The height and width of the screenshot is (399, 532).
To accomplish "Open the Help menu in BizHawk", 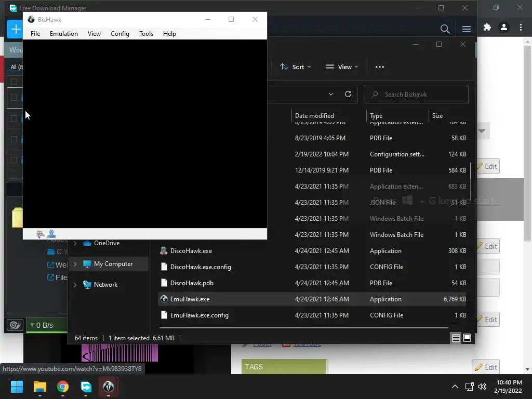I will pos(169,34).
